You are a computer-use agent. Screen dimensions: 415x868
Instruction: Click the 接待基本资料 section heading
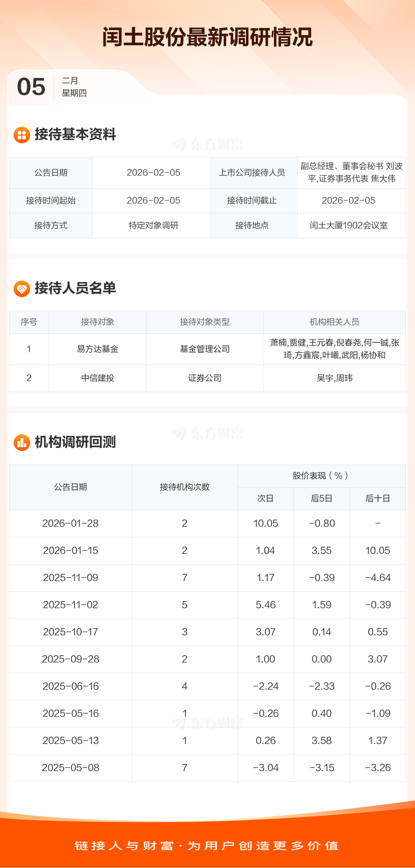point(75,135)
